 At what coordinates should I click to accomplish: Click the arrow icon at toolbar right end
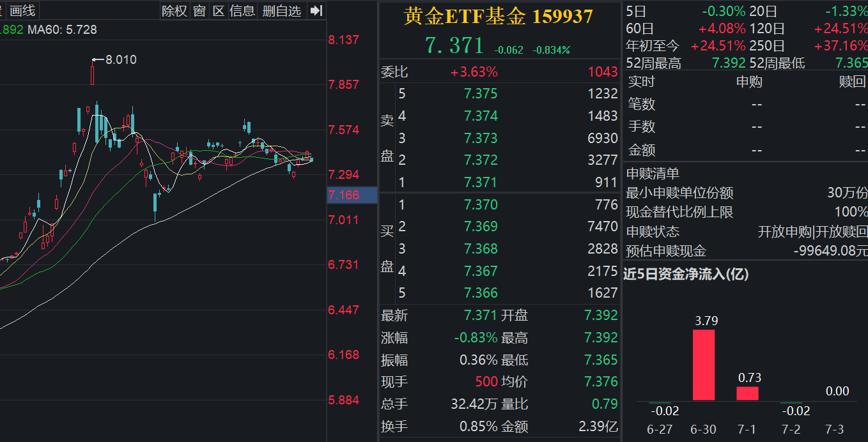tap(315, 10)
